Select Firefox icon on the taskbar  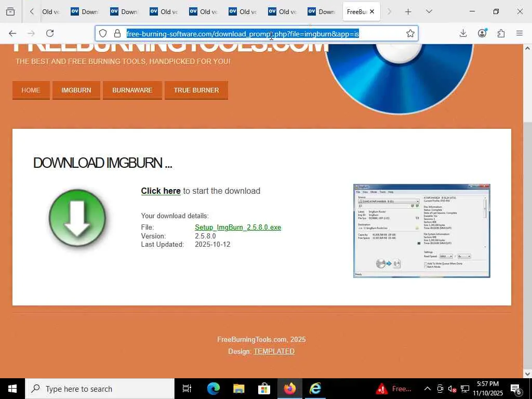pos(290,389)
